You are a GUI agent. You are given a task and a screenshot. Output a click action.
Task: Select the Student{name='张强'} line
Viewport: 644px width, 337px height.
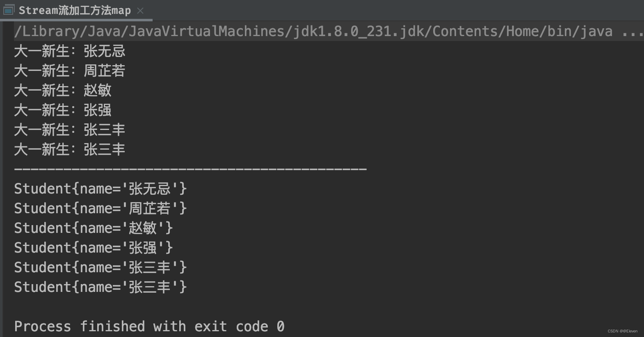tap(94, 247)
